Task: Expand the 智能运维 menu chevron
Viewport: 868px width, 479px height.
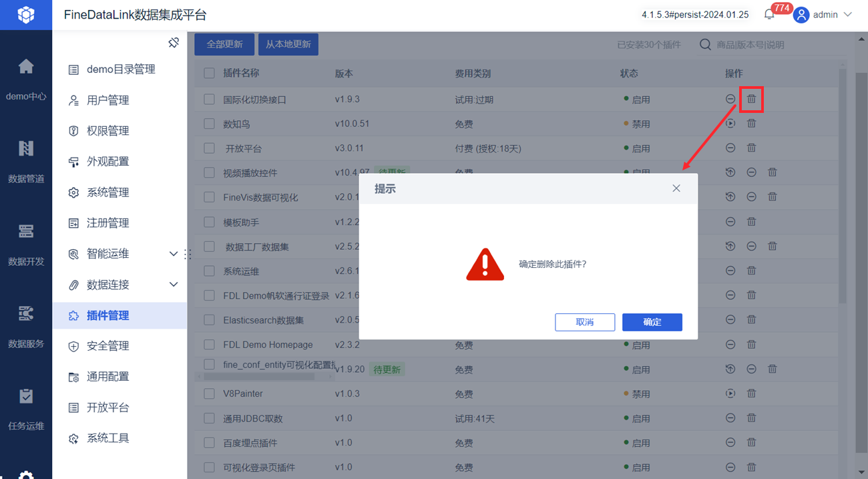Action: (x=174, y=254)
